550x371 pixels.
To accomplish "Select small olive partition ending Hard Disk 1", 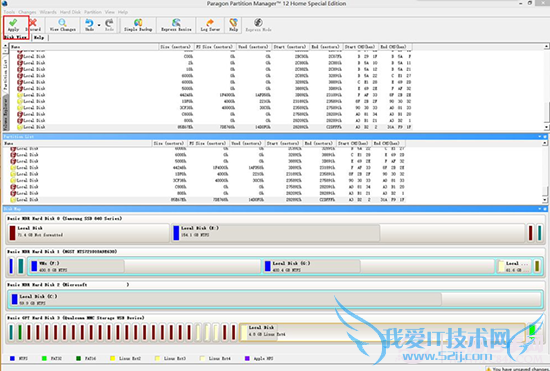I will [537, 266].
